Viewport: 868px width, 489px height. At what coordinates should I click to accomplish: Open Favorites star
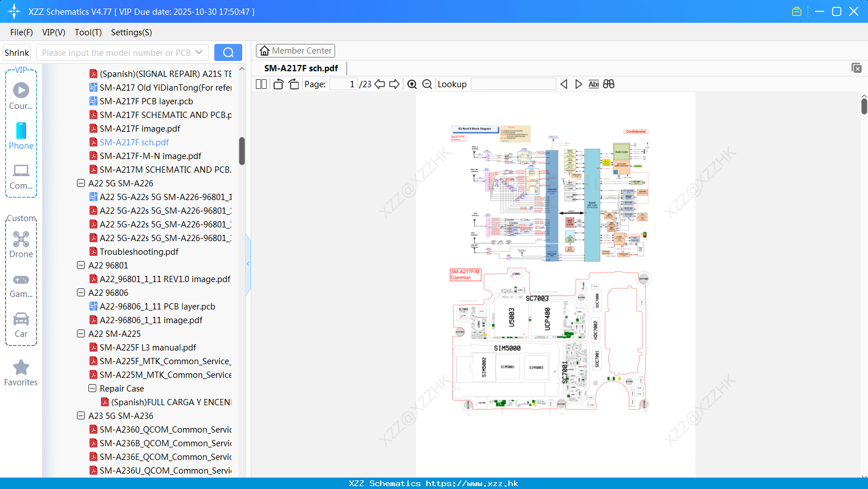[21, 373]
